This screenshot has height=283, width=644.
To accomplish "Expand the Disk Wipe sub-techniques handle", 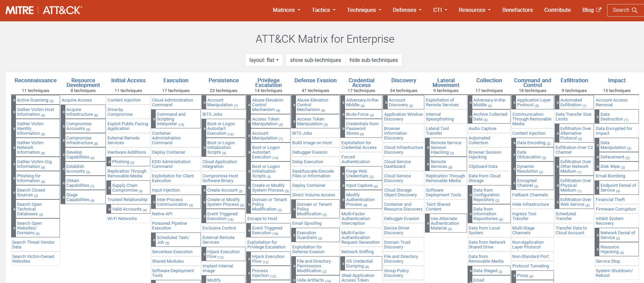I will pyautogui.click(x=597, y=167).
